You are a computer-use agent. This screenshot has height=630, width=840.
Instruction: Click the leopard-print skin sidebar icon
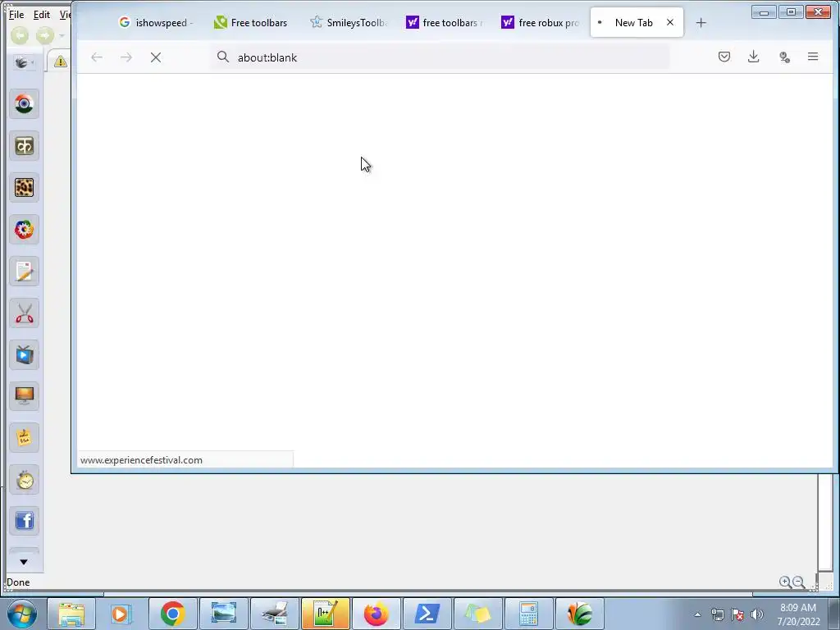[x=24, y=188]
